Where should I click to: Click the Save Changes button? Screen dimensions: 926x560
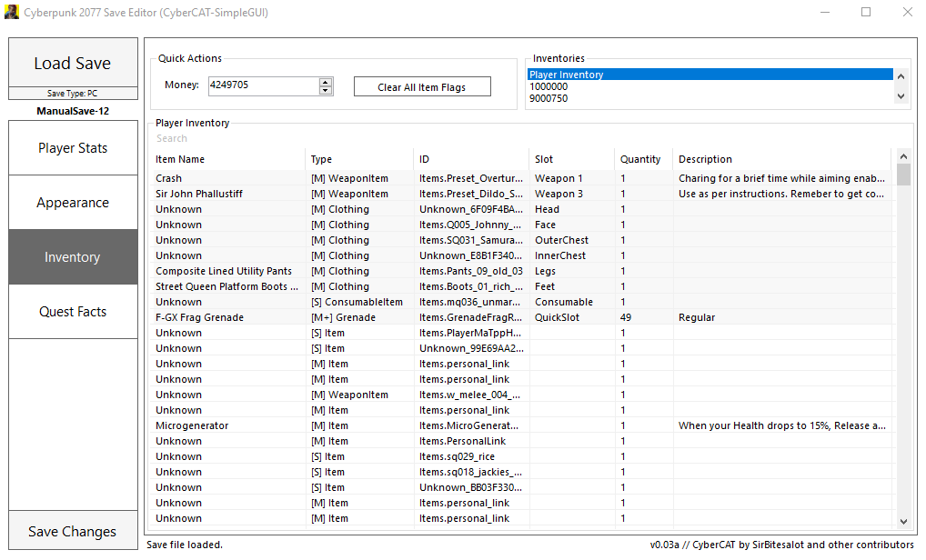[73, 532]
